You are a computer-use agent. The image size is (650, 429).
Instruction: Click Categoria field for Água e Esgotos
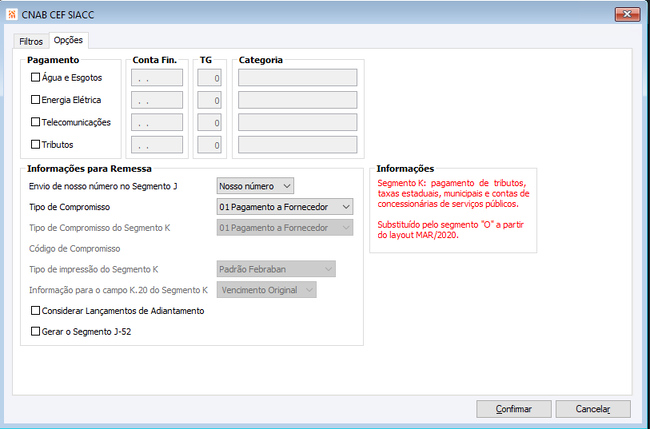pos(298,78)
